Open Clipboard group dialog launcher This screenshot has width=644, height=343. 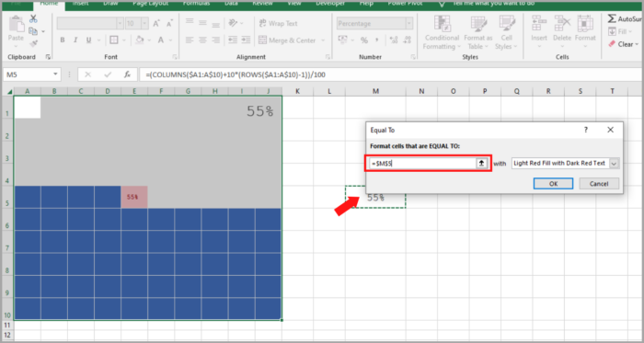48,57
